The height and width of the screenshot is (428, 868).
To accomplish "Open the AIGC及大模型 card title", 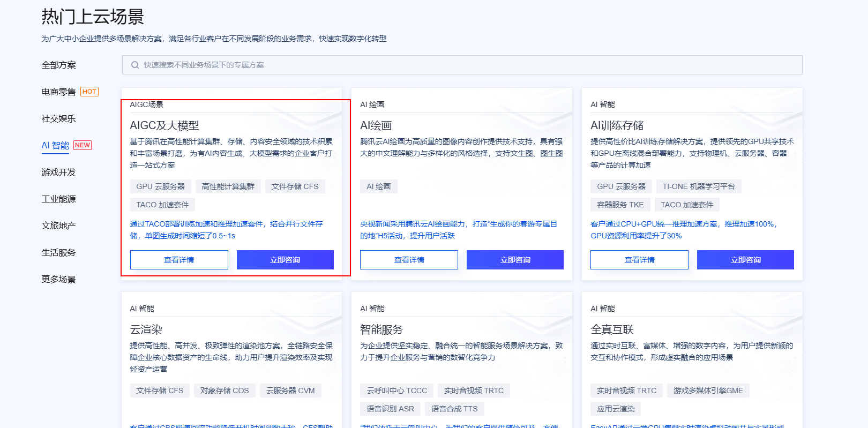I will (164, 125).
